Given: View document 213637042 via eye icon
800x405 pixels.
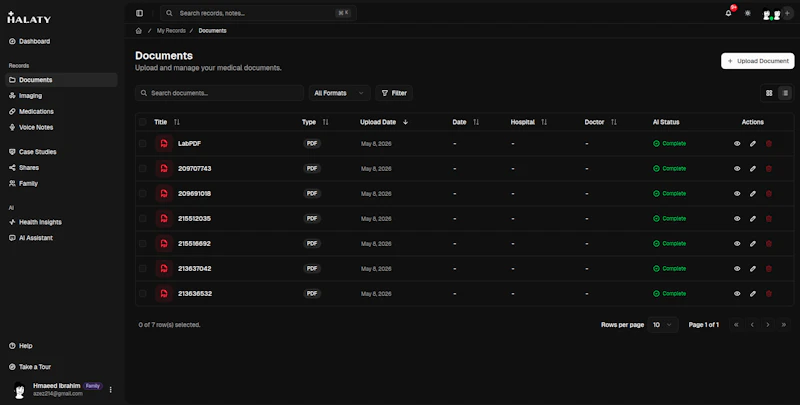Looking at the screenshot, I should pos(737,269).
